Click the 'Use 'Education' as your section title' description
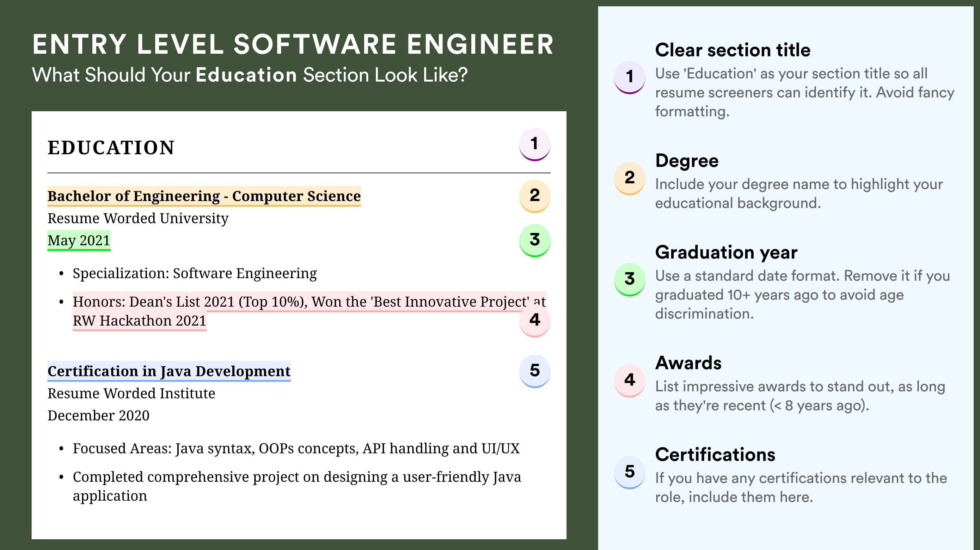Image resolution: width=980 pixels, height=550 pixels. point(805,92)
